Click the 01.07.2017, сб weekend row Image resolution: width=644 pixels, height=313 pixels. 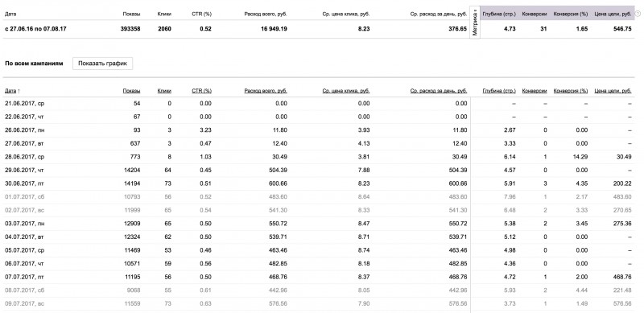pyautogui.click(x=318, y=197)
